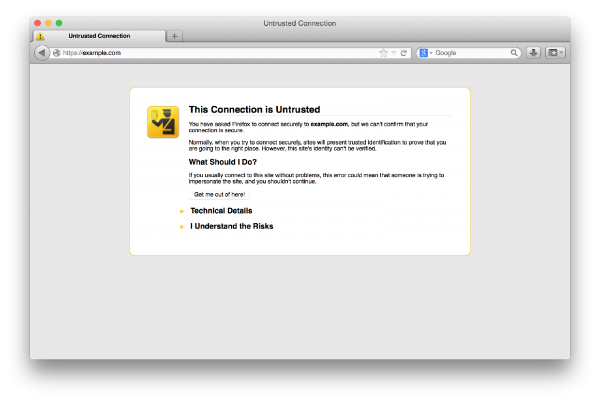Click the bold example.com in the message

pyautogui.click(x=329, y=124)
